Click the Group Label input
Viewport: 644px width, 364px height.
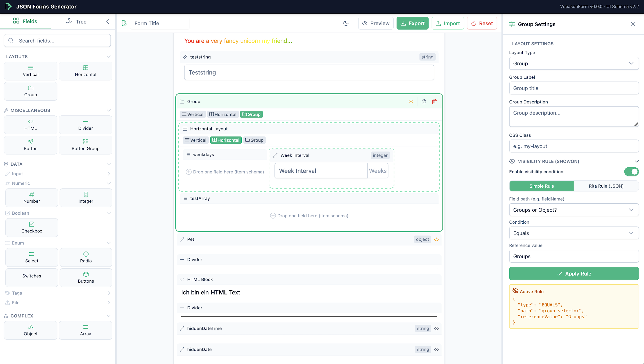(574, 88)
